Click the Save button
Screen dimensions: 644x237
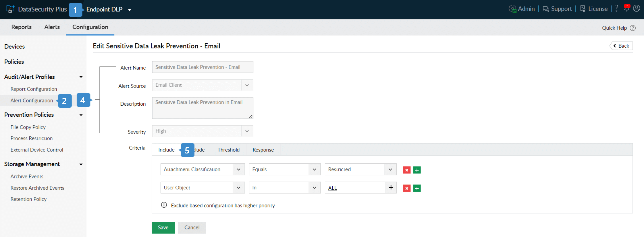pos(163,227)
